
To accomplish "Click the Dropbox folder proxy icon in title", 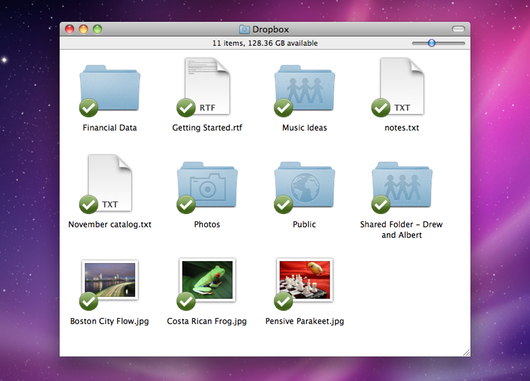I will tap(244, 29).
